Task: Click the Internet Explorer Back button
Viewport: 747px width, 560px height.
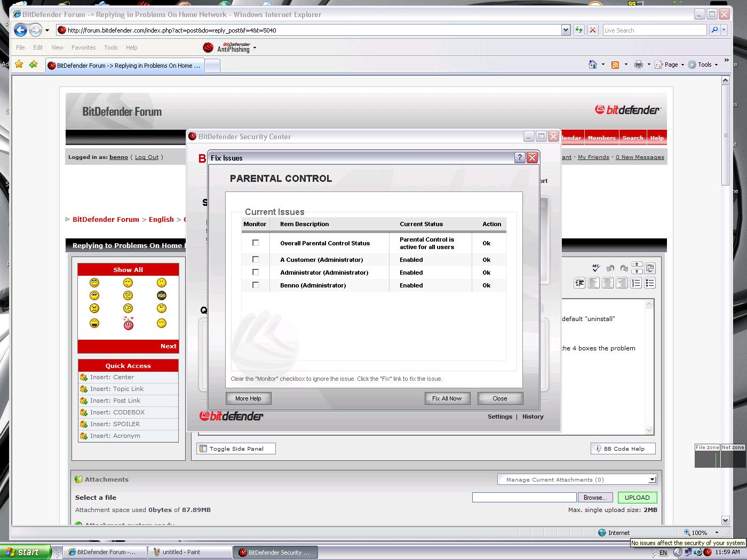Action: pyautogui.click(x=20, y=30)
